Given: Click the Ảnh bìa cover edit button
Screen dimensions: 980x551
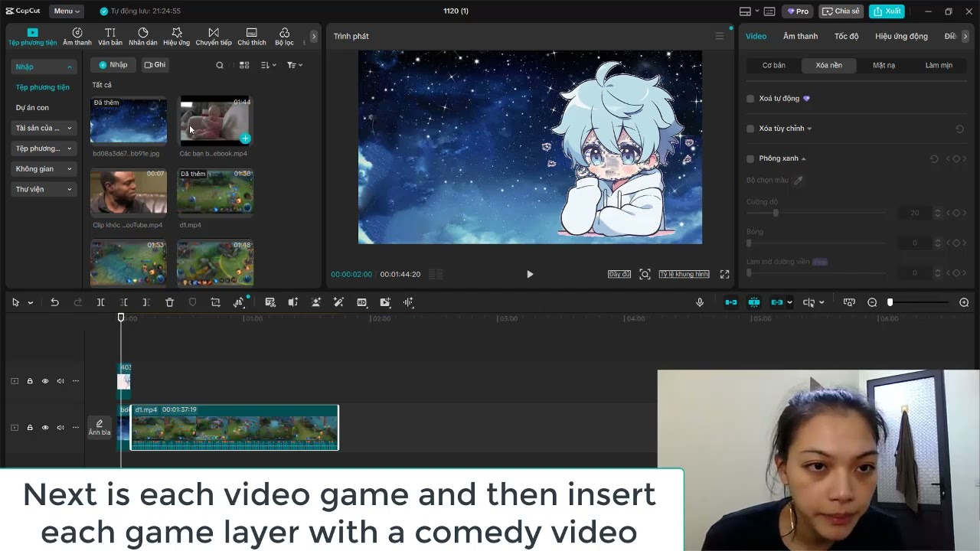Looking at the screenshot, I should click(x=99, y=427).
